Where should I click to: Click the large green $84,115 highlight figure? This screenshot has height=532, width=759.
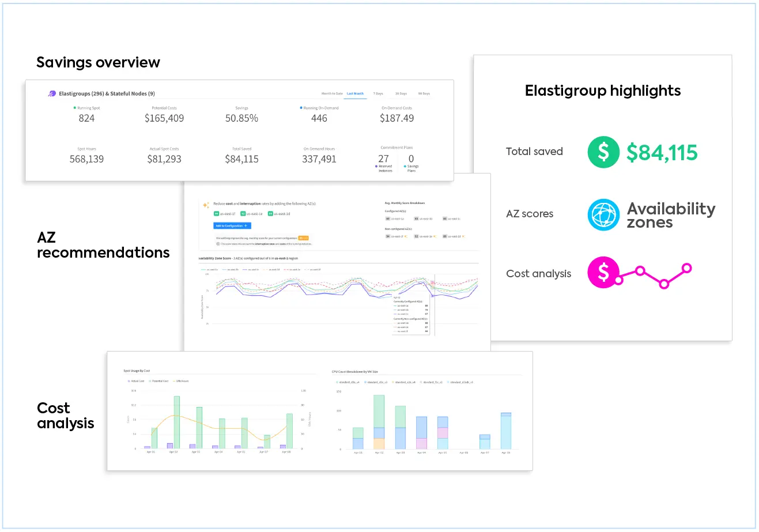tap(662, 153)
